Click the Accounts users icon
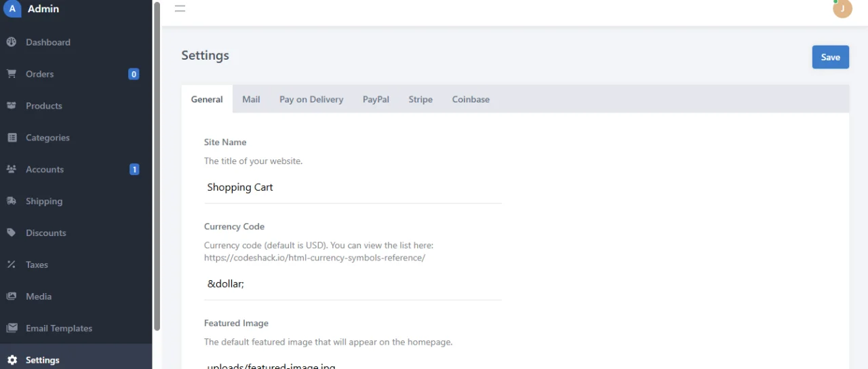Image resolution: width=868 pixels, height=369 pixels. tap(12, 170)
